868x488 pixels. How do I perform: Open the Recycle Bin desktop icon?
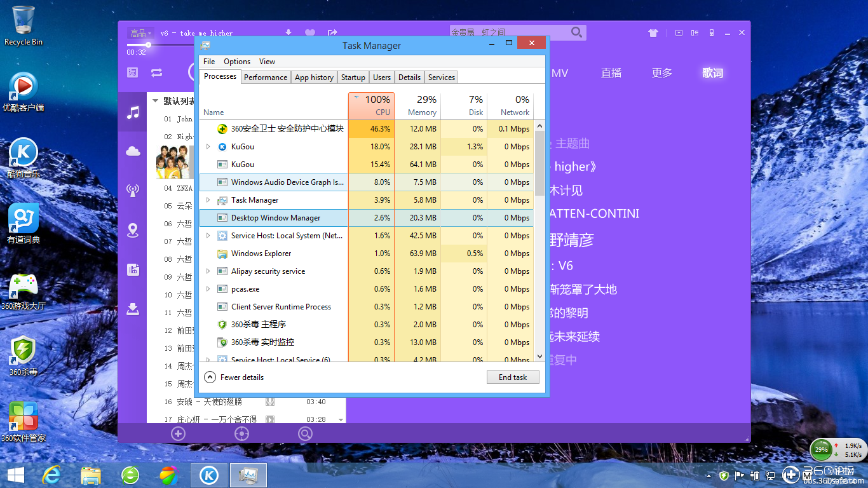[x=24, y=26]
